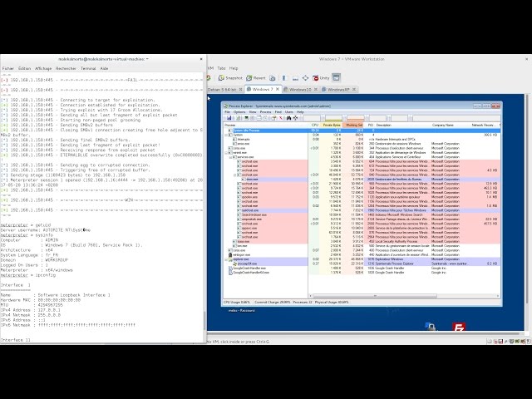The image size is (532, 399).
Task: Open the Find menu in Process Explorer
Action: 278,111
